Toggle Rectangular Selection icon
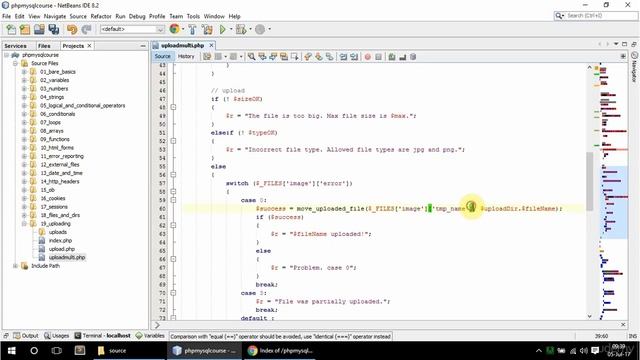This screenshot has width=640, height=360. coord(294,57)
